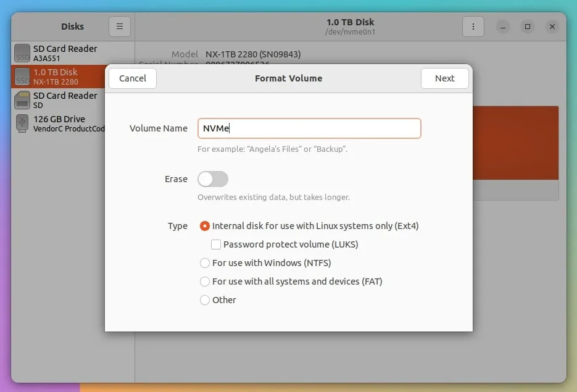Screen dimensions: 577x392
Task: Open the Disks hamburger menu
Action: (120, 27)
